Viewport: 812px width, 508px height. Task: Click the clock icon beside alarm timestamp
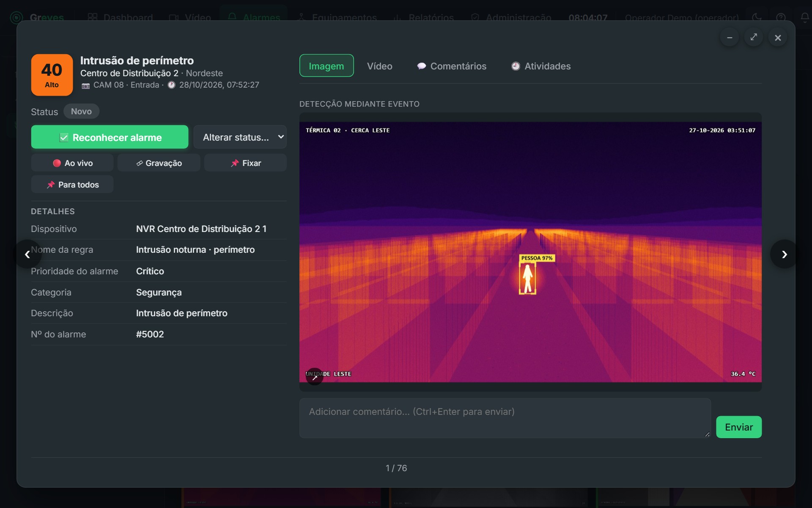click(171, 85)
